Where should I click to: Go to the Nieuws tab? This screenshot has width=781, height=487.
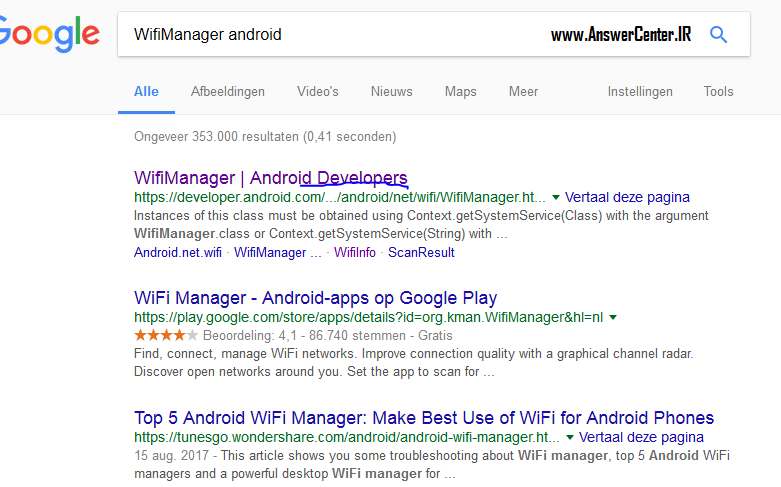(391, 91)
